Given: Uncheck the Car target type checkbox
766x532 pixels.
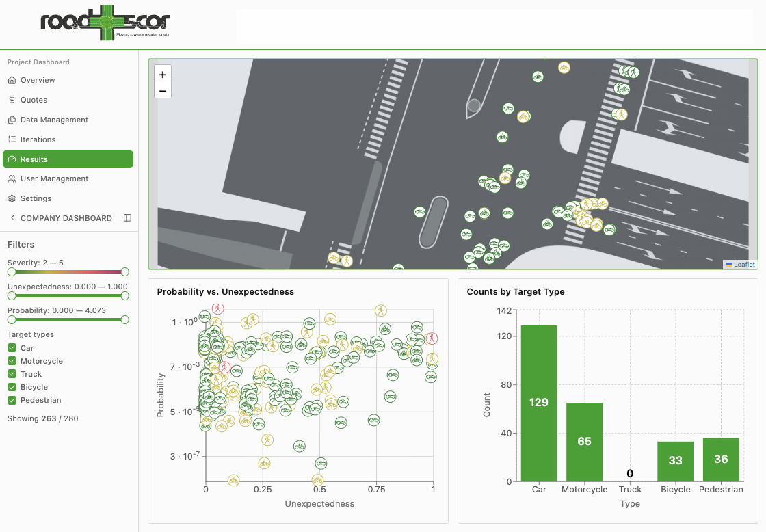Looking at the screenshot, I should click(x=12, y=348).
